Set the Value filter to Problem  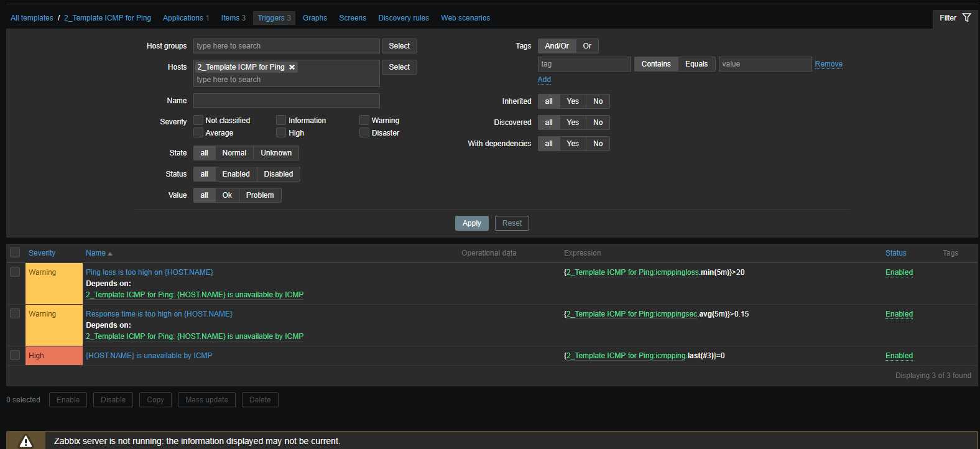tap(260, 195)
